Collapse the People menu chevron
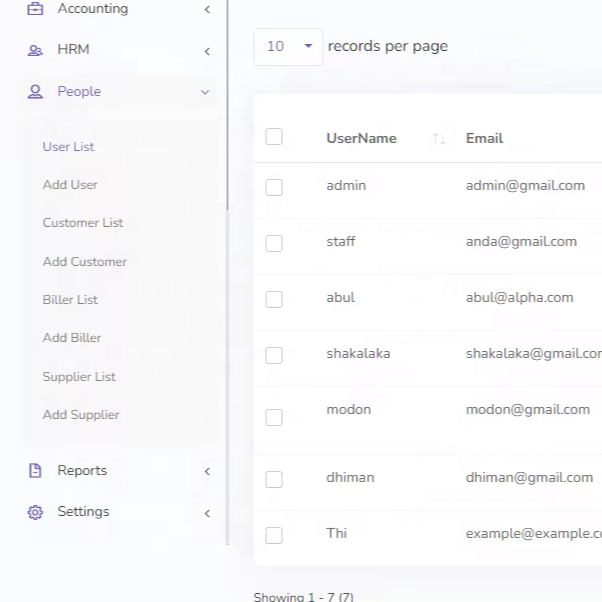Image resolution: width=602 pixels, height=602 pixels. 205,92
